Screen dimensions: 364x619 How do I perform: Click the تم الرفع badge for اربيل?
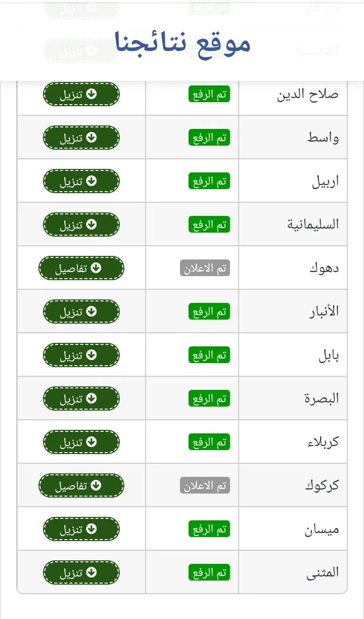point(209,181)
